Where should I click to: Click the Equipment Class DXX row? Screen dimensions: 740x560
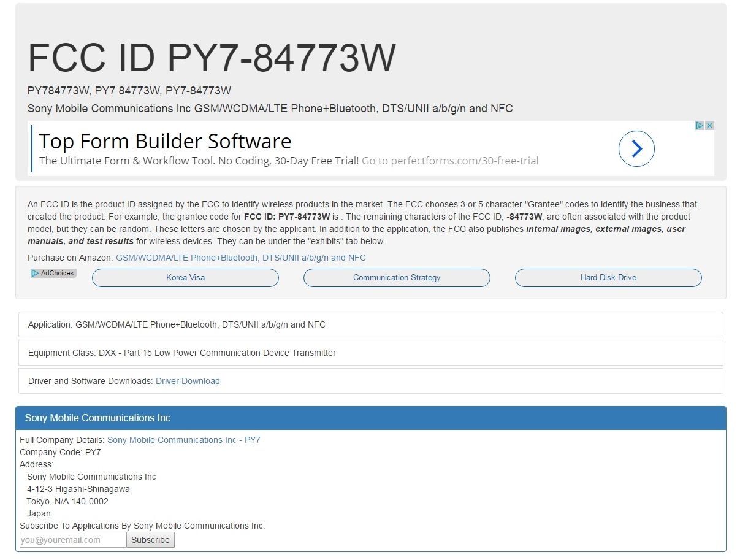coord(371,353)
